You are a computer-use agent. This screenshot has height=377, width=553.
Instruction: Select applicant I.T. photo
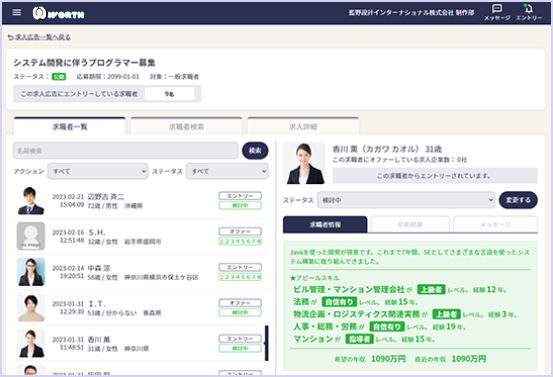click(31, 308)
